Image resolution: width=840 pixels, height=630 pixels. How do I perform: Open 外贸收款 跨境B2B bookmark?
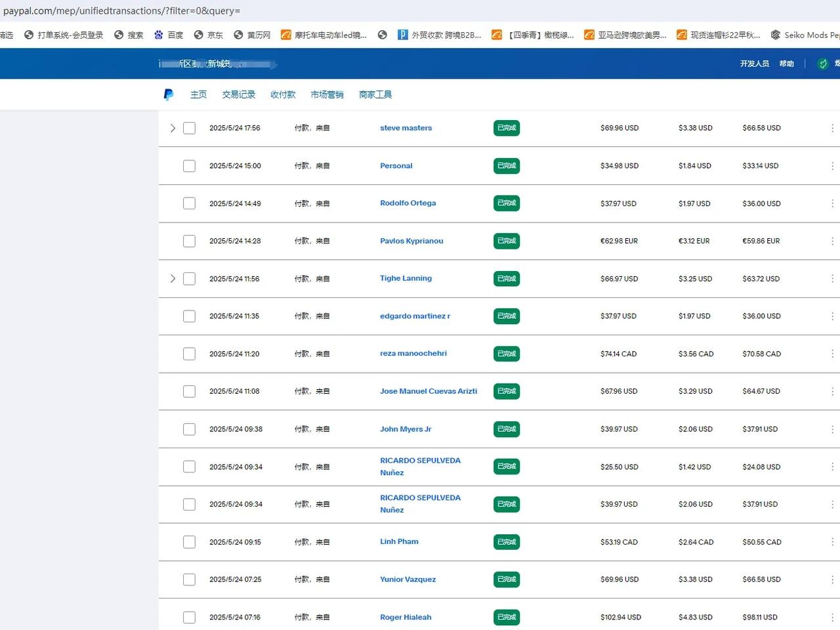pos(440,35)
